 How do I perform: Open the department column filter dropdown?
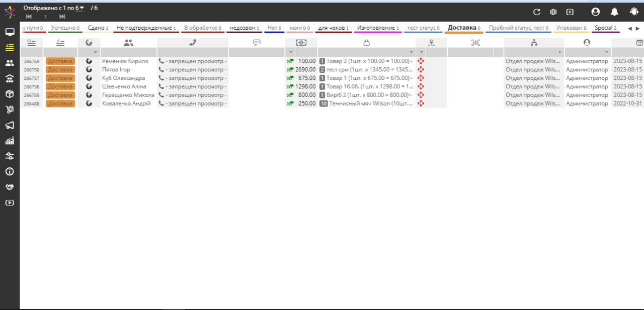tap(559, 52)
